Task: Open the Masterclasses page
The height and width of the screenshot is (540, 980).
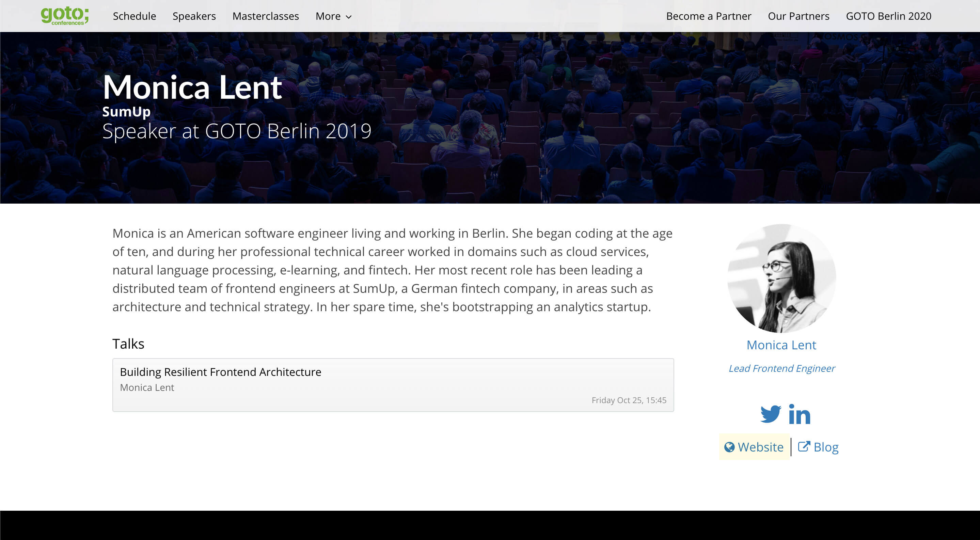Action: tap(266, 16)
